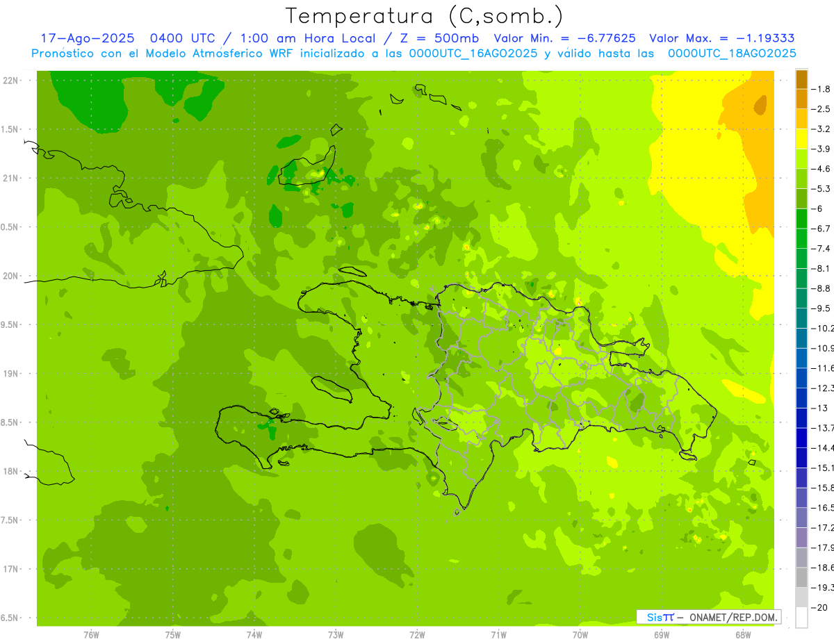Viewport: 834px width, 644px height.
Task: Click the -3.9 legend value
Action: click(x=821, y=149)
